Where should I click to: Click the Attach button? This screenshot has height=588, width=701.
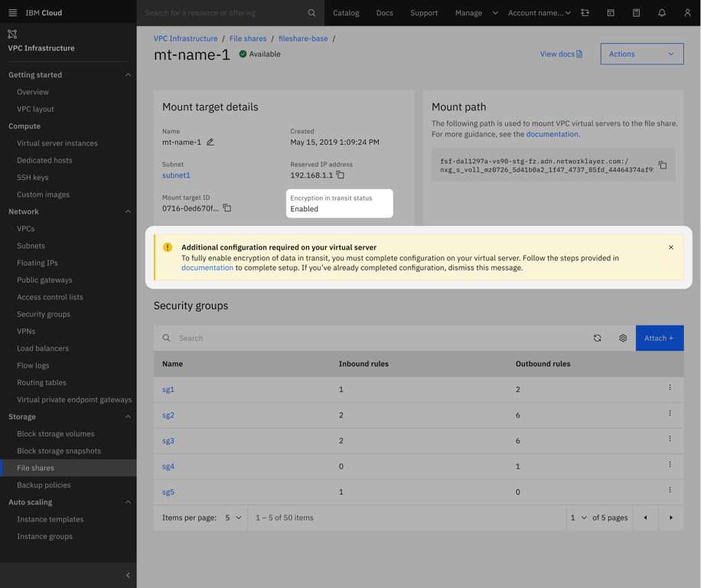pyautogui.click(x=659, y=338)
